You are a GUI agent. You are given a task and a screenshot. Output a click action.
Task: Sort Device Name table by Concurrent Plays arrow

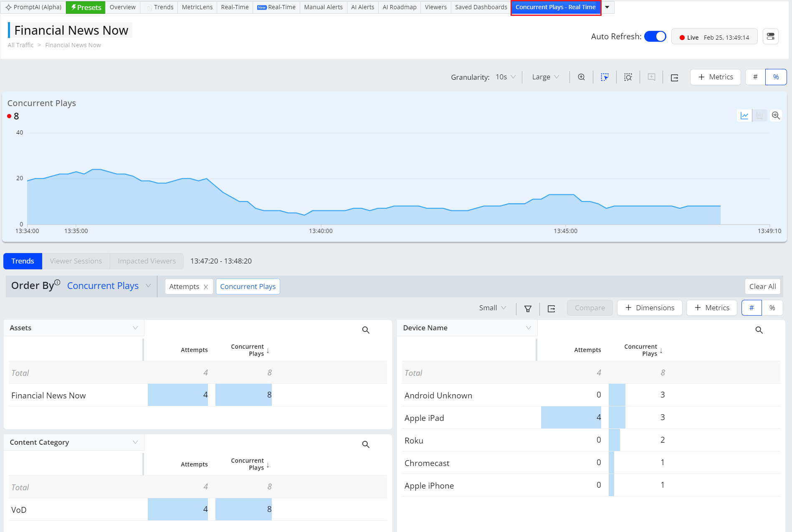(661, 351)
